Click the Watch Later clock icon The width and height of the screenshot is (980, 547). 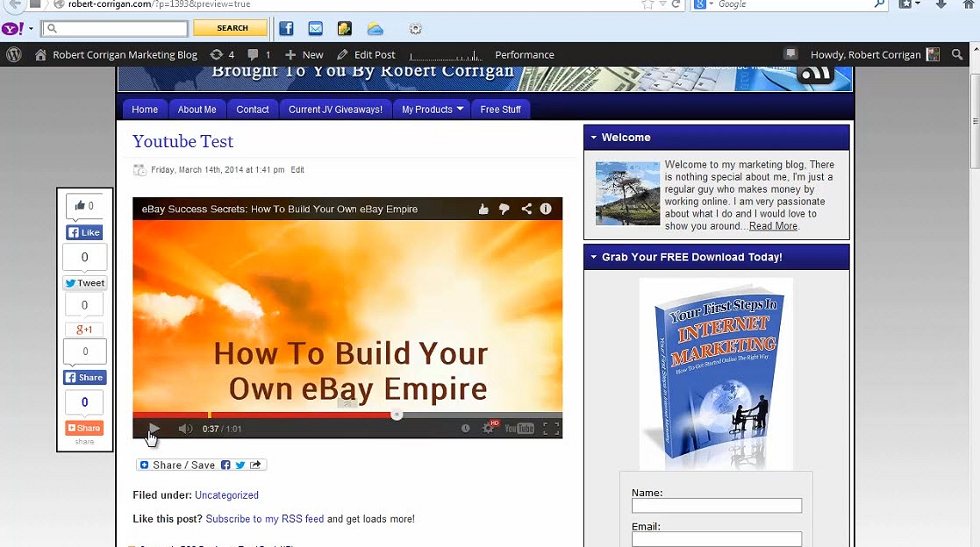(465, 429)
